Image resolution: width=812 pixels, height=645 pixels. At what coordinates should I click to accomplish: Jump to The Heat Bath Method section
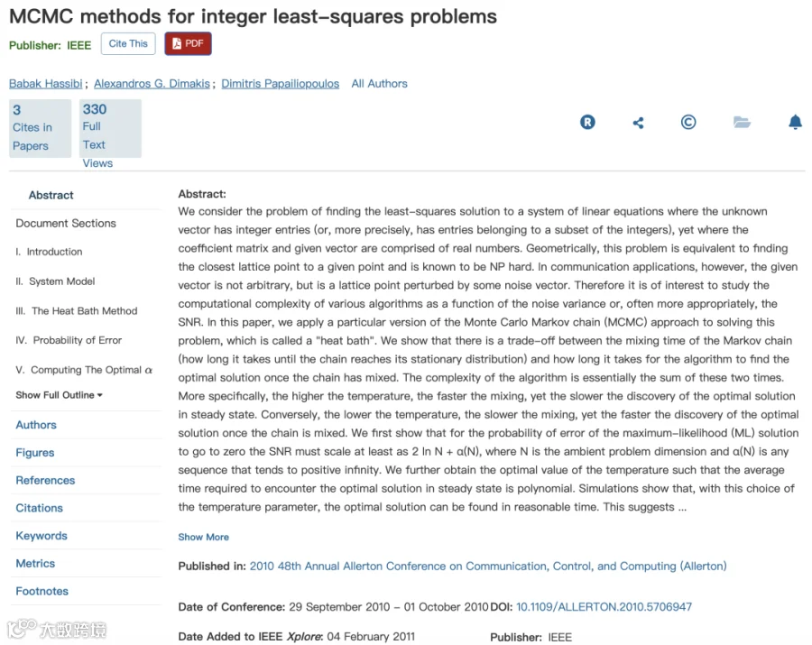77,310
